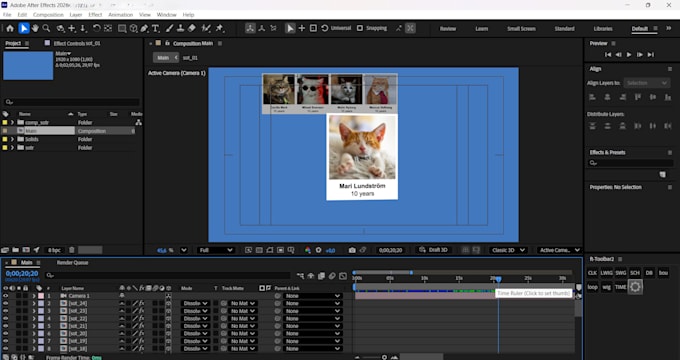680x360 pixels.
Task: Click the Effects & Presets search field
Action: point(631,163)
